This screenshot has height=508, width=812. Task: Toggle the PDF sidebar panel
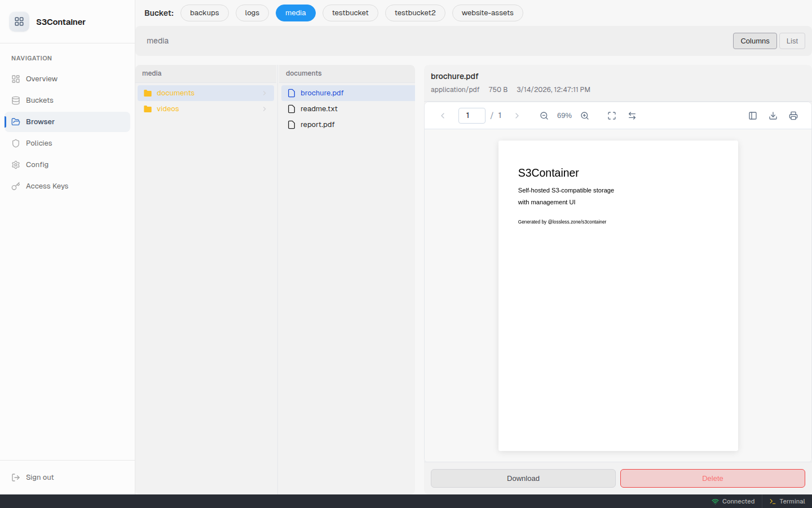click(752, 115)
